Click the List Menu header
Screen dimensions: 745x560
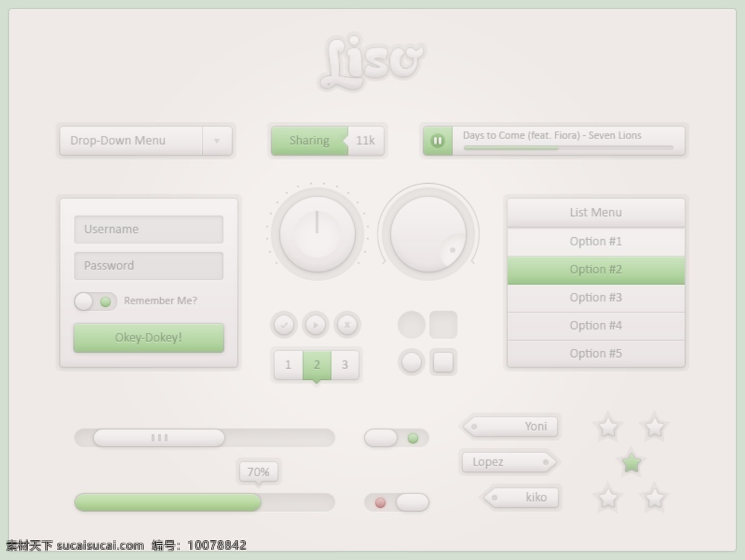[x=596, y=212]
